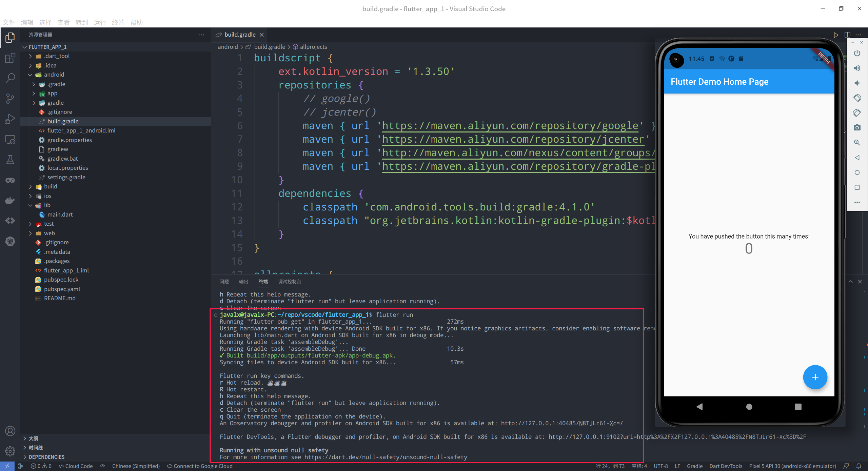This screenshot has width=868, height=471.
Task: Open the Source Control view
Action: 10,99
